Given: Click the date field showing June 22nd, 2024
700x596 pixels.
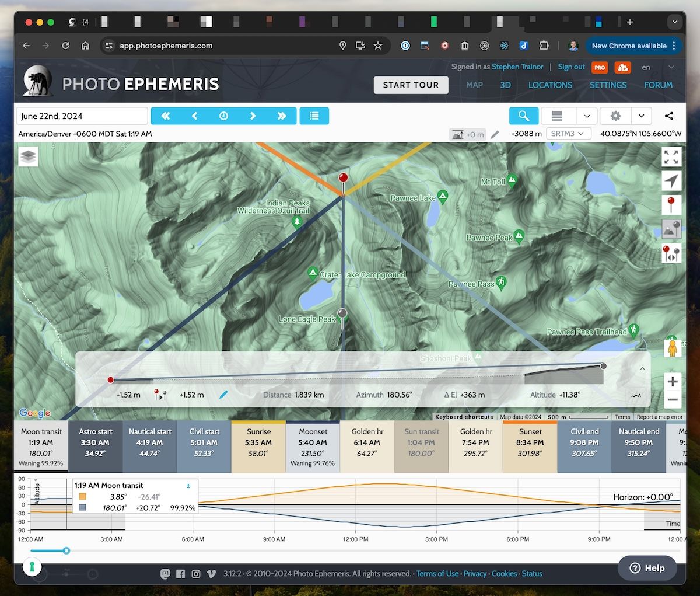Looking at the screenshot, I should coord(82,116).
